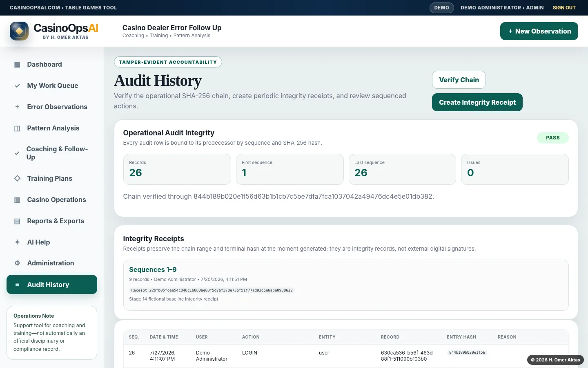Open the Administration section
The height and width of the screenshot is (368, 588).
pyautogui.click(x=52, y=263)
